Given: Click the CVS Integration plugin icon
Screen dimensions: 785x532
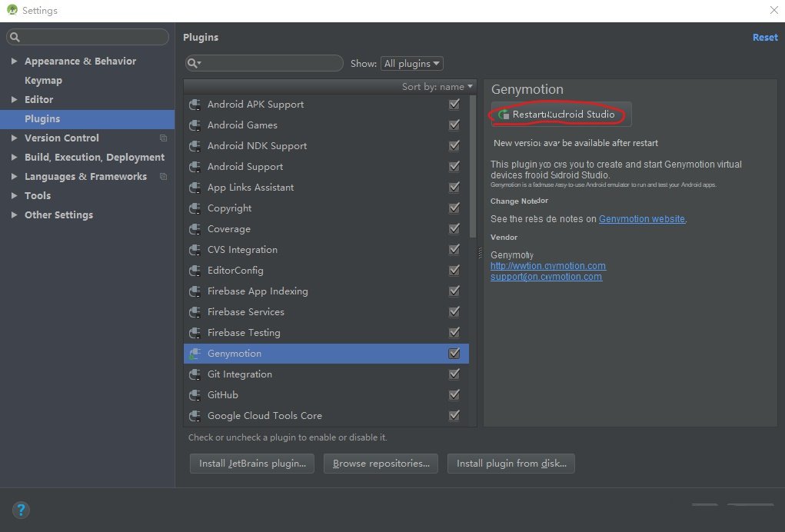Looking at the screenshot, I should [195, 250].
